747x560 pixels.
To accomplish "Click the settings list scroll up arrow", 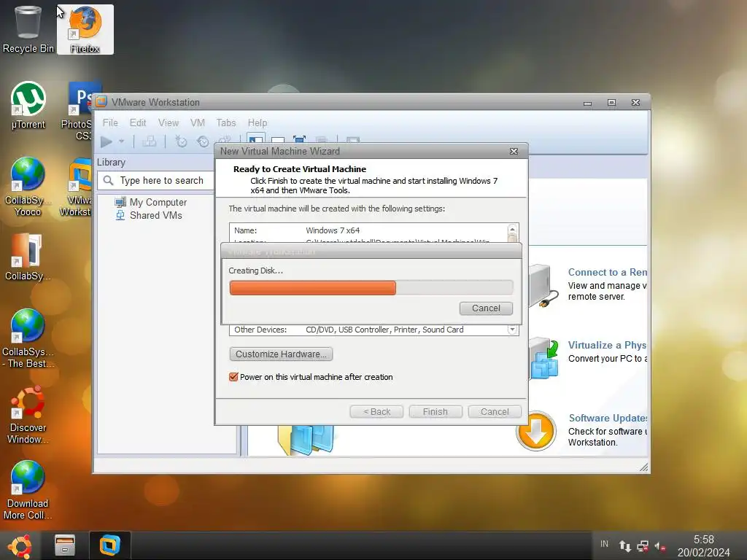I will click(512, 230).
